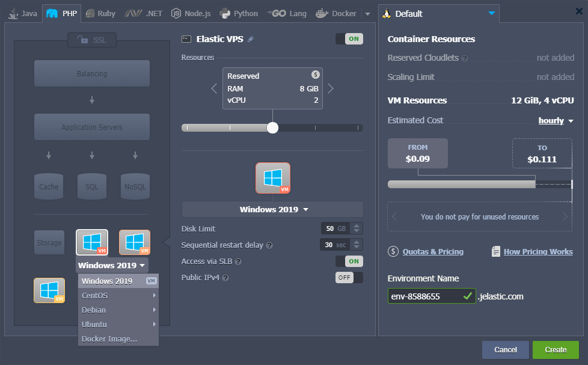Choose Windows 2019 in the list
This screenshot has height=365, width=588.
[118, 281]
